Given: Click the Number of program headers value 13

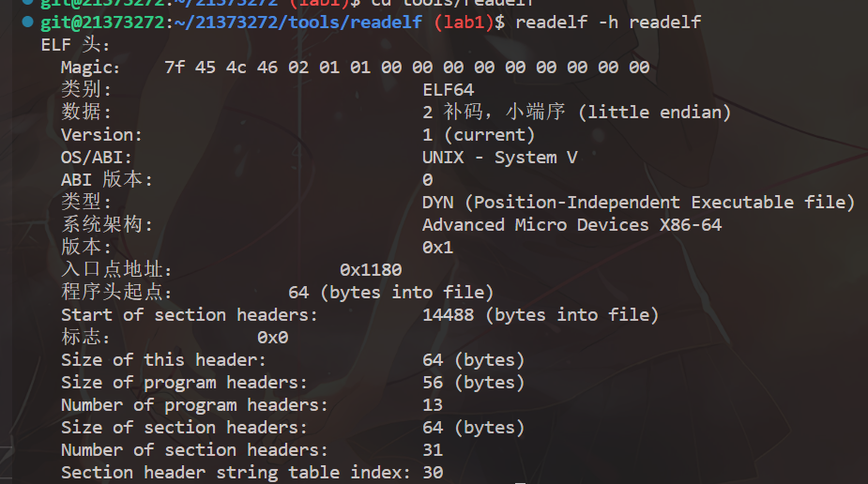Looking at the screenshot, I should tap(433, 405).
